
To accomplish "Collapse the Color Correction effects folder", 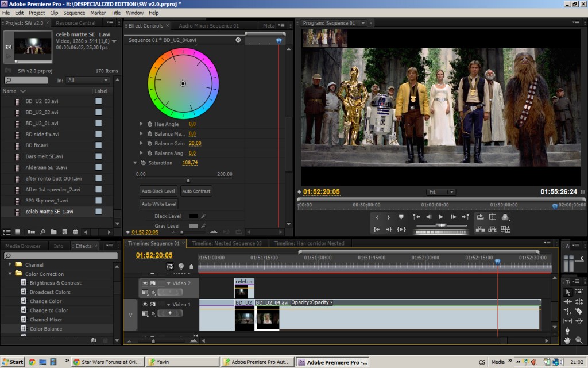I will pos(10,274).
